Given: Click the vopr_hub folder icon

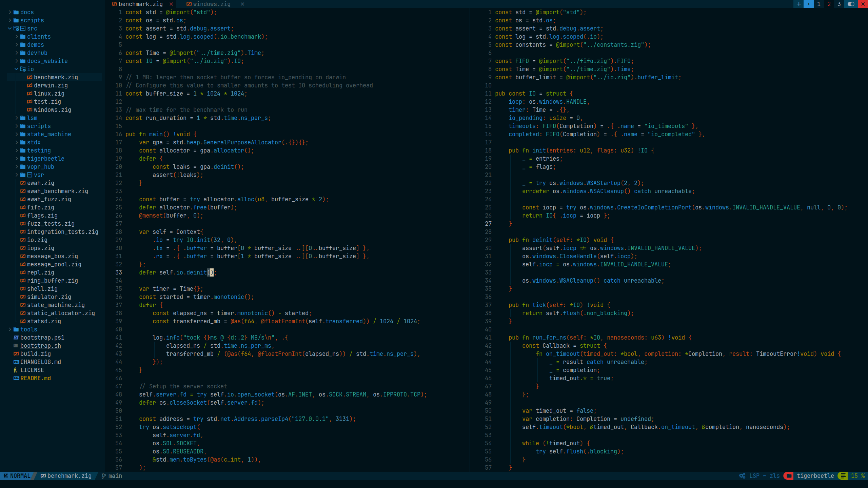Looking at the screenshot, I should 23,167.
